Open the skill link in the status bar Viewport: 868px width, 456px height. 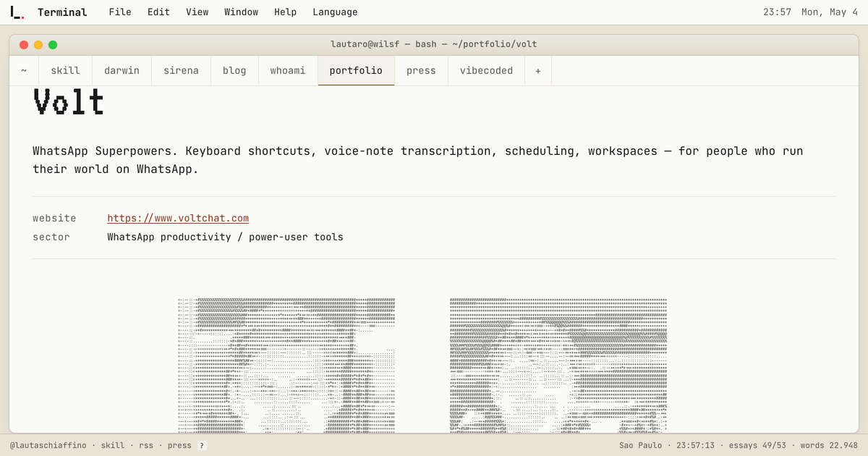[x=113, y=446]
